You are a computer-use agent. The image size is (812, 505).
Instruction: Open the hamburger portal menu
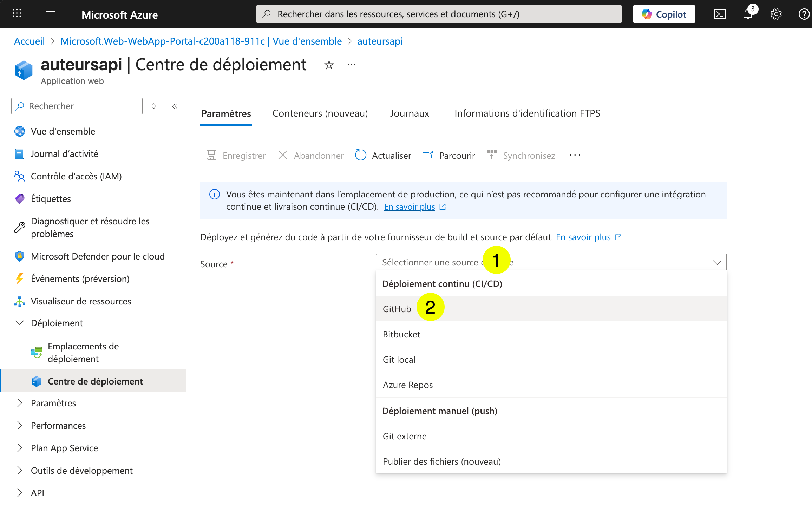50,14
